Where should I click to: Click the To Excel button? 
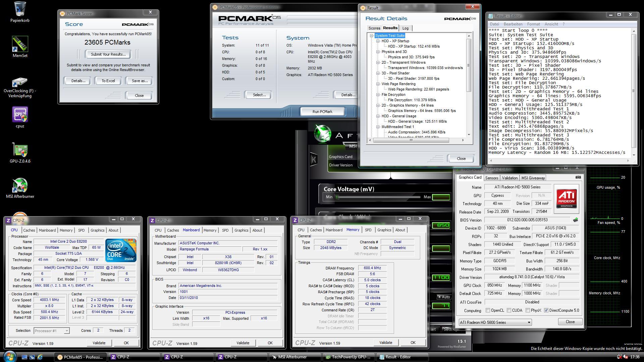[108, 81]
